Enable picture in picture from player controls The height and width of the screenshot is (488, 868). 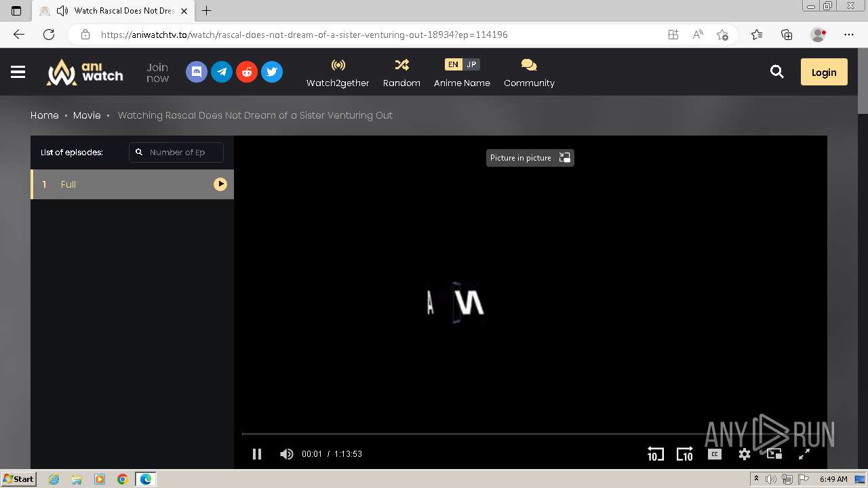click(774, 454)
